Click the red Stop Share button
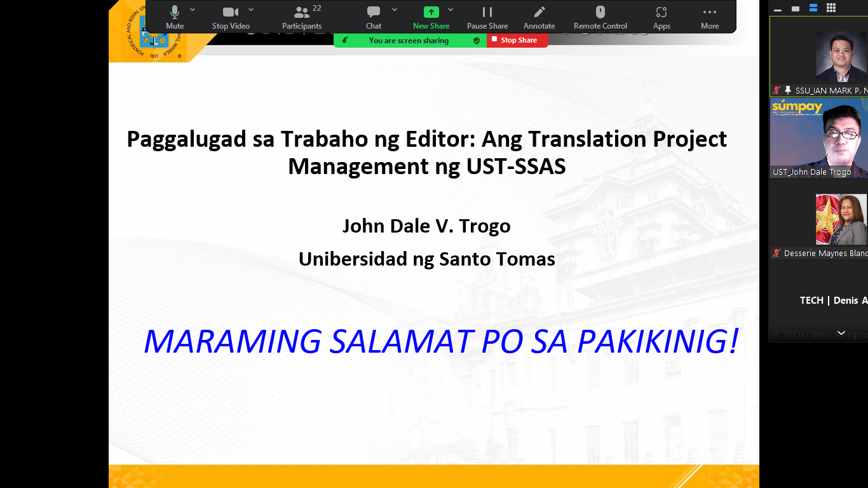The width and height of the screenshot is (868, 488). coord(518,40)
